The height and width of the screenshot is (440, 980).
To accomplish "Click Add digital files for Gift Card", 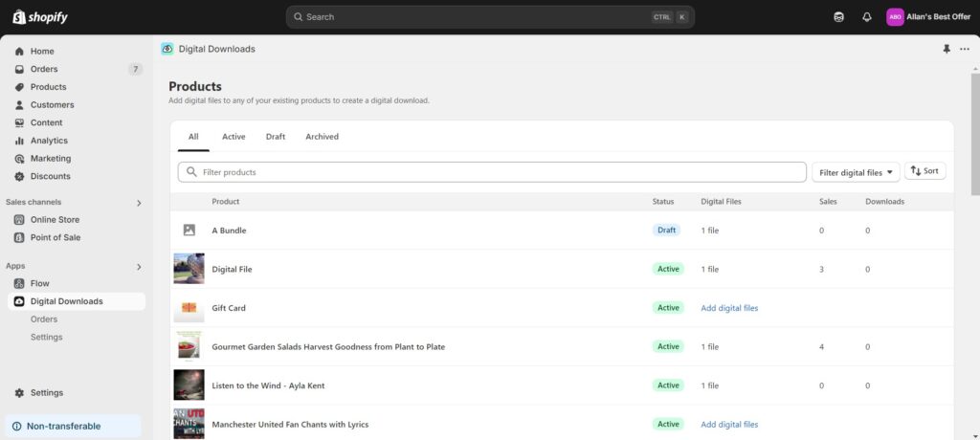I will 729,308.
